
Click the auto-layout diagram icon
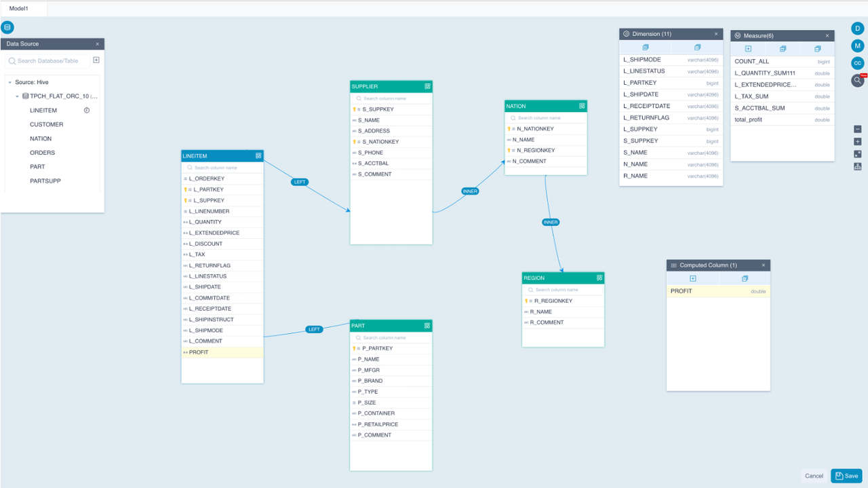click(x=858, y=166)
